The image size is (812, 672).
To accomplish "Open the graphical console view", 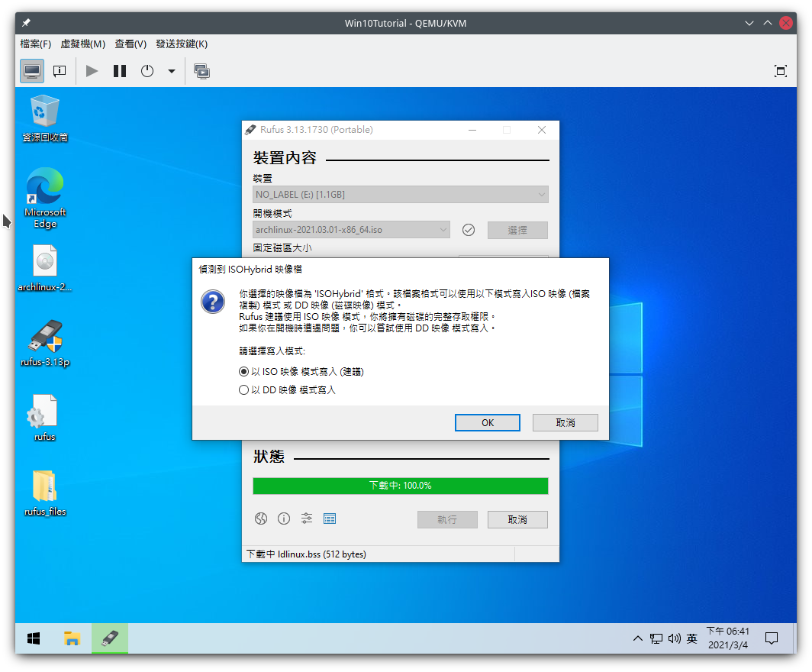I will (x=32, y=71).
